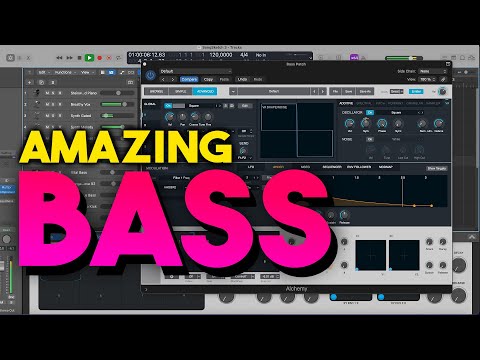Mute the Breathy Vox track
Screen dimensions: 480x360
coord(47,104)
